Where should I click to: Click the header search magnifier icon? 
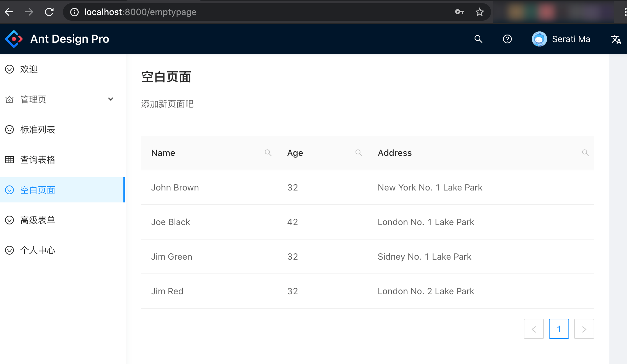pyautogui.click(x=478, y=39)
